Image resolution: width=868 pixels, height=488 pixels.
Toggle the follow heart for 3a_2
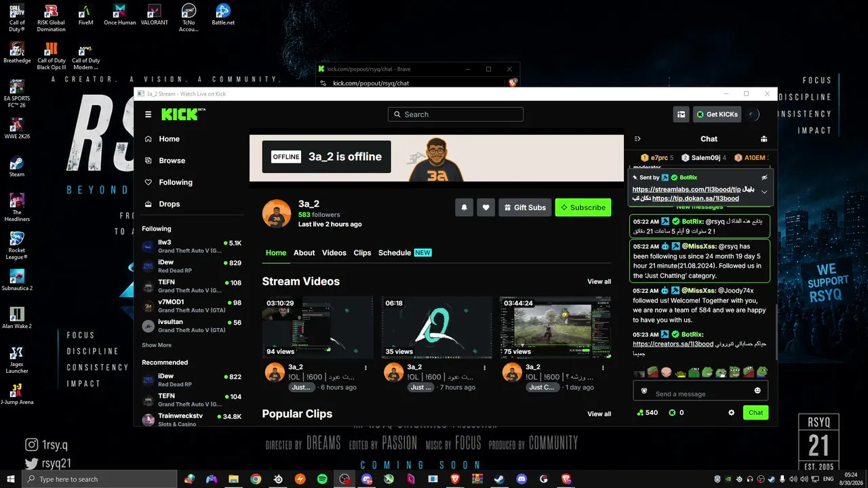(486, 207)
